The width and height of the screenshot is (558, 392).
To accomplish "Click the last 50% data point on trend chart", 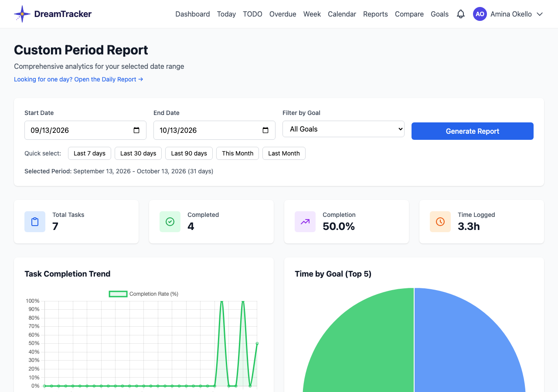I will [x=257, y=343].
